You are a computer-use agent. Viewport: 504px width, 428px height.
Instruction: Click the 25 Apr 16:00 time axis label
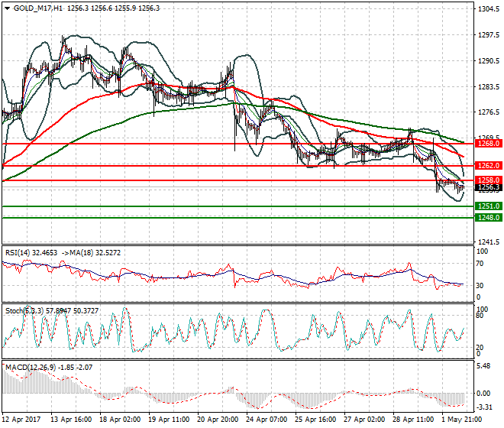315,420
